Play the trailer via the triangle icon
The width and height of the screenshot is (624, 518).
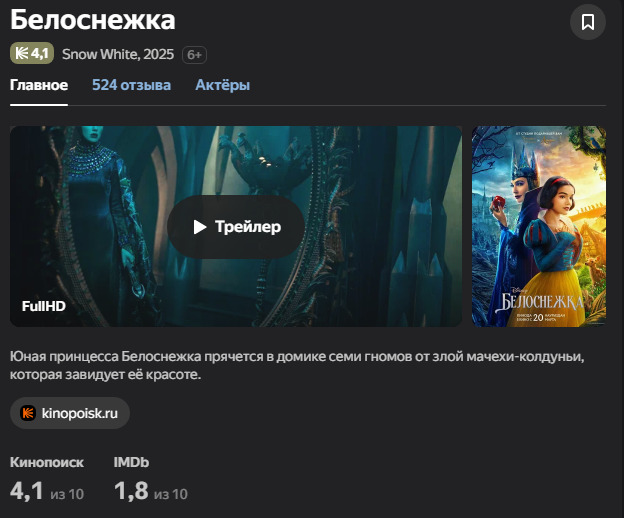pos(200,227)
